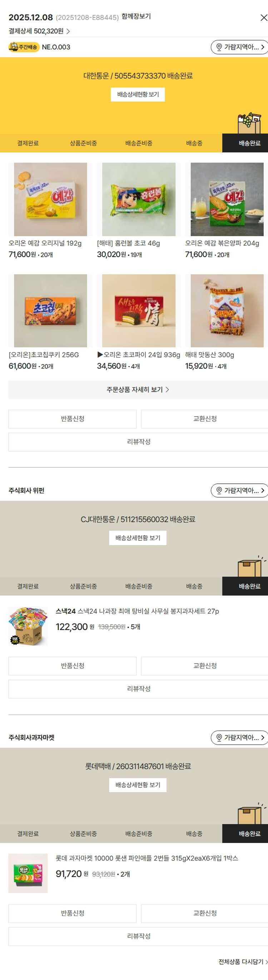Viewport: 268px width, 980px height.
Task: Click the delivery box icon for 주식회사과자마켓
Action: 250,814
